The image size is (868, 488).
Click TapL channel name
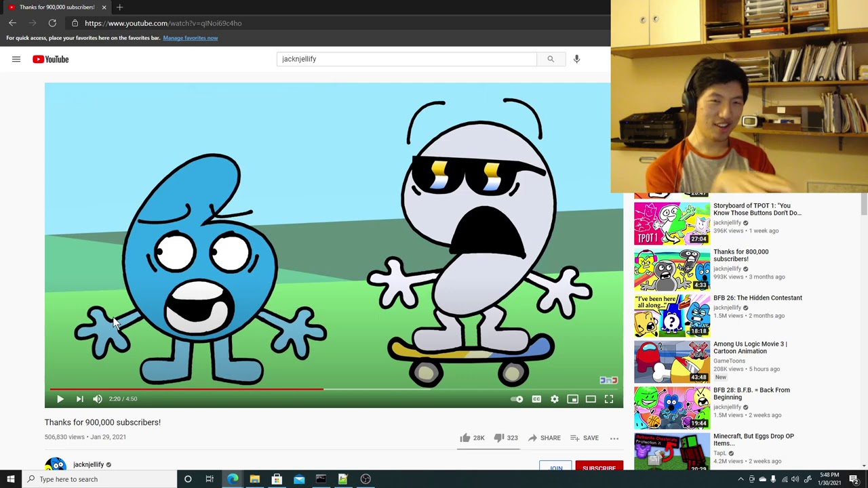[719, 453]
